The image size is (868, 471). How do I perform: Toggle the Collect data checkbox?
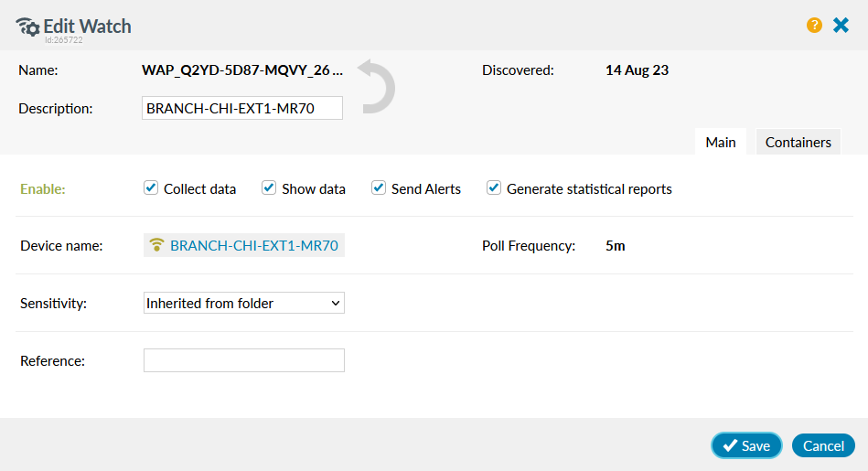[x=151, y=188]
